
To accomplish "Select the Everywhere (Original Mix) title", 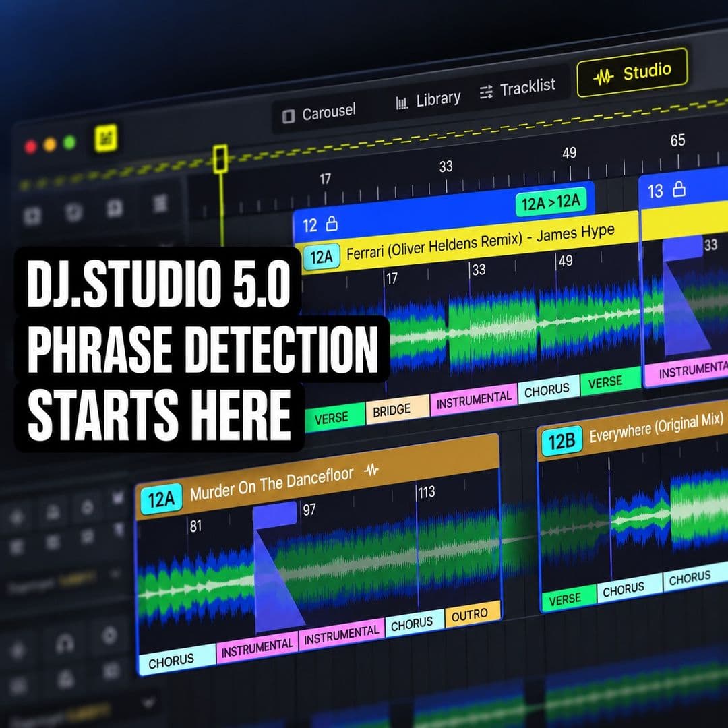I will click(x=656, y=427).
